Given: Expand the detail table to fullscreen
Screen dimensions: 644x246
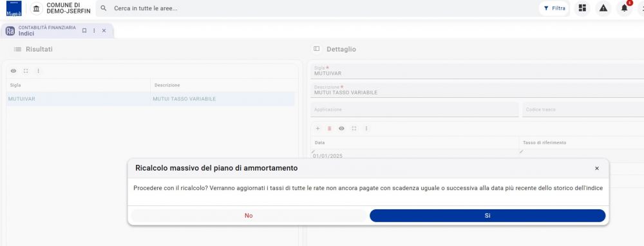Looking at the screenshot, I should pyautogui.click(x=354, y=129).
